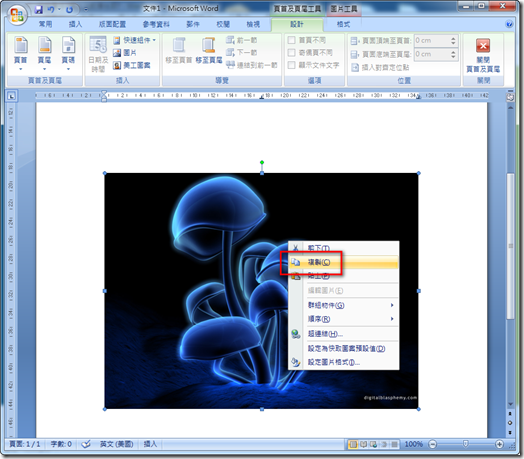Switch to Outline view icon
The image size is (524, 459).
[x=384, y=444]
